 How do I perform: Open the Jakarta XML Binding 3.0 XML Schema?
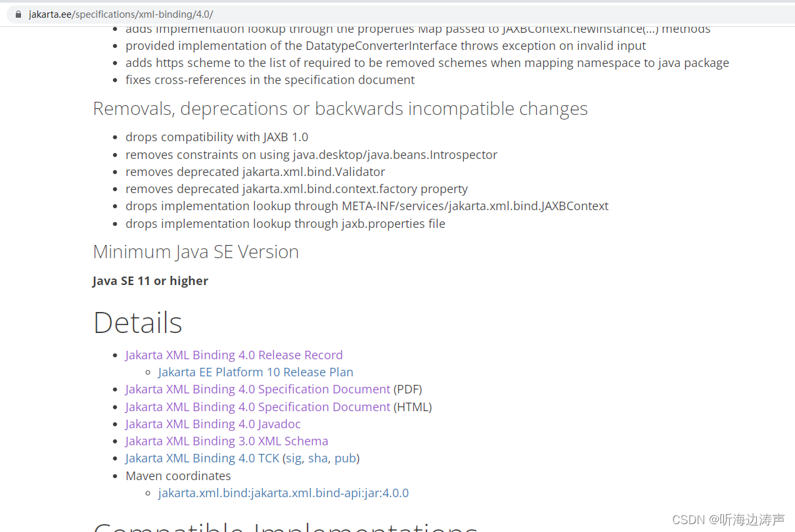(x=226, y=441)
